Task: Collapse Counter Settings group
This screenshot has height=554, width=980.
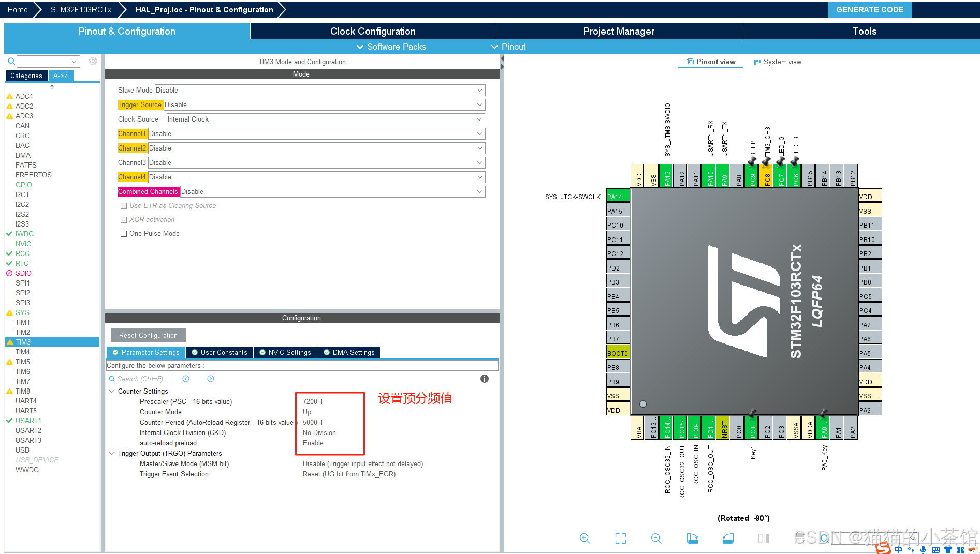Action: (112, 391)
